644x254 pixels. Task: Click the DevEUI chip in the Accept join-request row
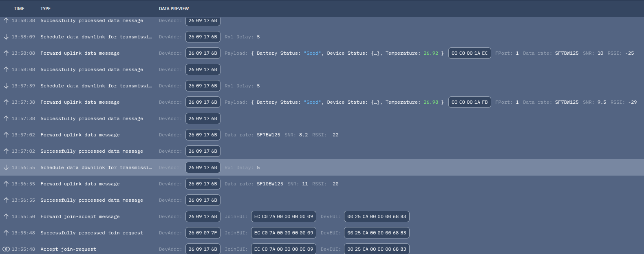(377, 249)
